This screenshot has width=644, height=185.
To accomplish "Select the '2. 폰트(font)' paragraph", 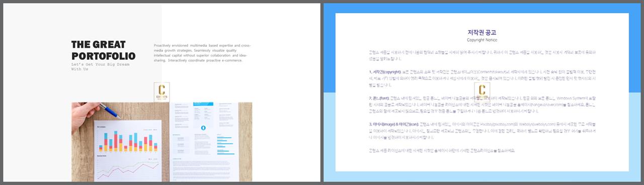I will point(482,104).
